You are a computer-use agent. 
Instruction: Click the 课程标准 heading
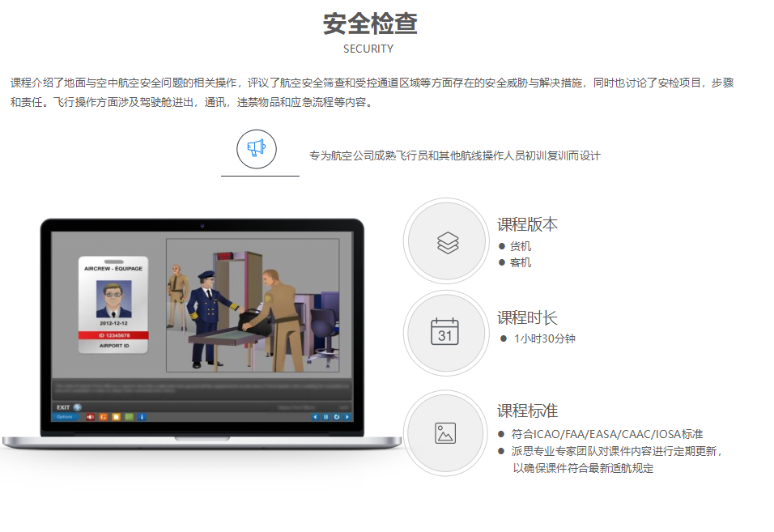527,411
